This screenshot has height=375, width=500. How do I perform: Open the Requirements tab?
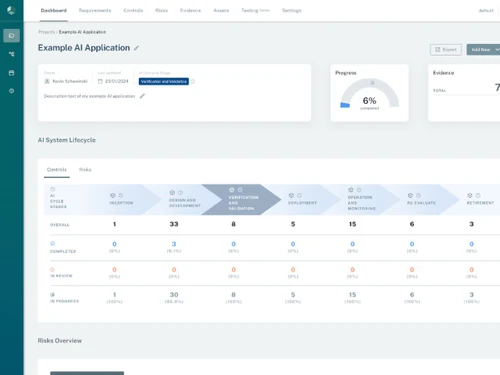pyautogui.click(x=95, y=11)
